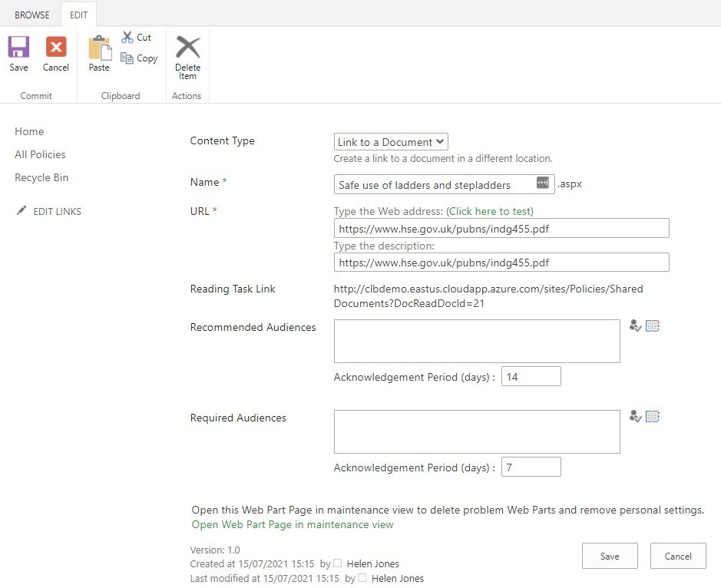Viewport: 721px width, 588px height.
Task: Click the Save icon in the Commit group
Action: 17,48
